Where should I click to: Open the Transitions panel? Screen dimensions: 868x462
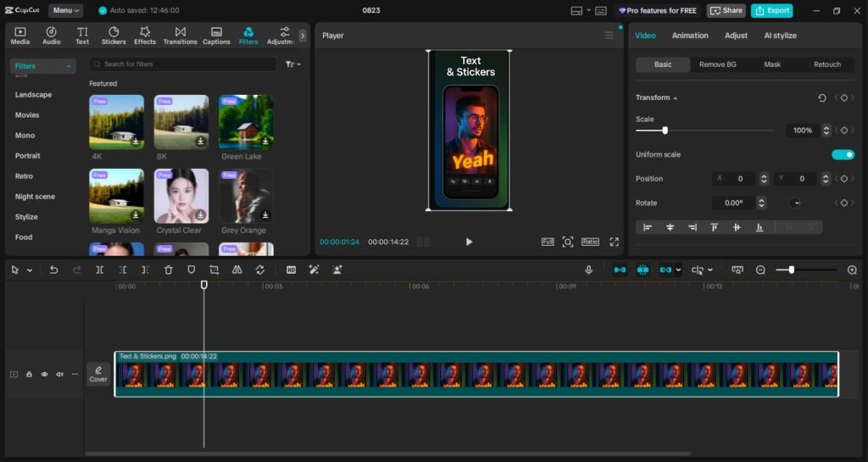[180, 36]
